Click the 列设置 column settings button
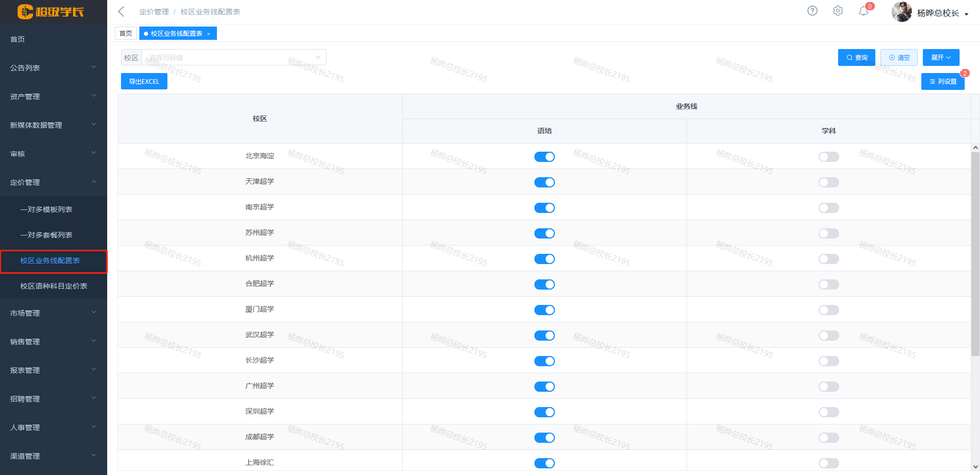 [942, 82]
